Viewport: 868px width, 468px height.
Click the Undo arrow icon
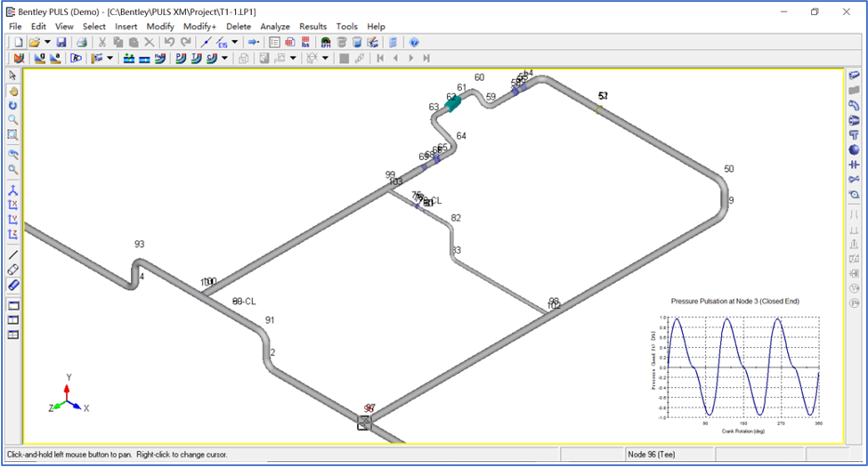pos(169,42)
